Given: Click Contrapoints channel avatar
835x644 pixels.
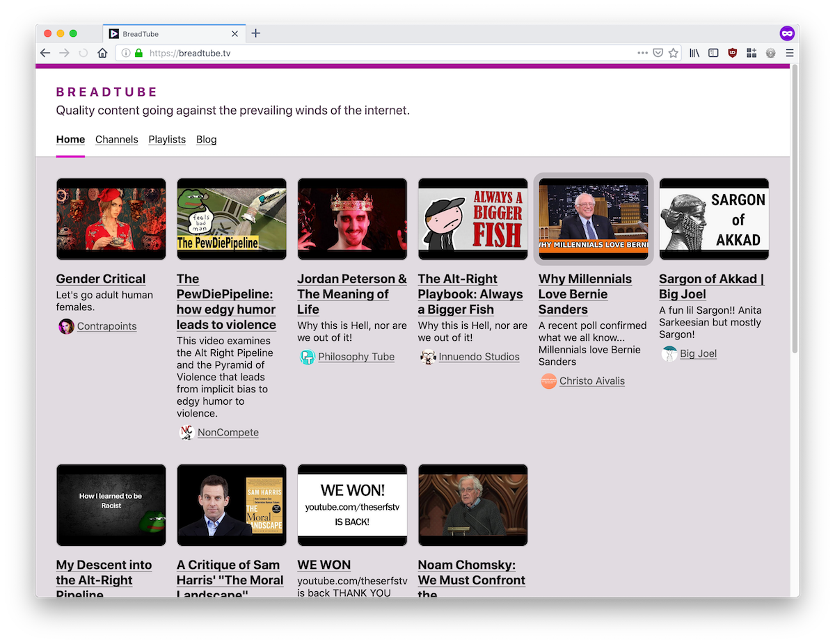Looking at the screenshot, I should pos(66,326).
